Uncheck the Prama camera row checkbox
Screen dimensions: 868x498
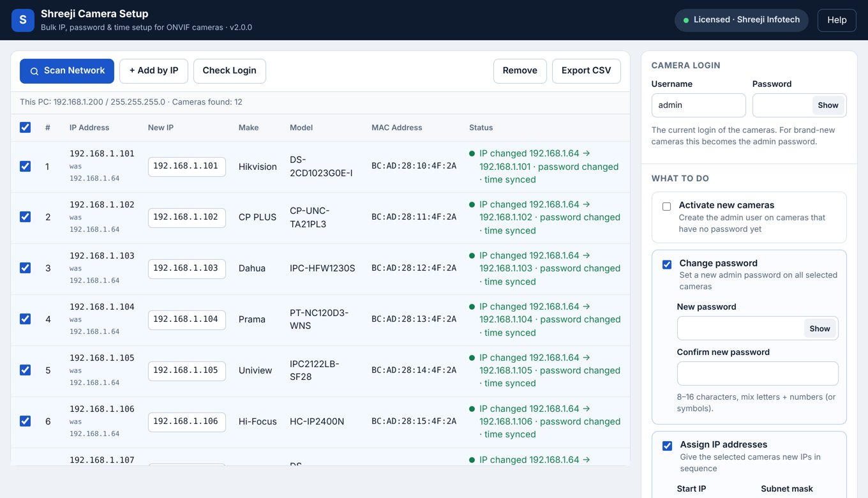(26, 319)
